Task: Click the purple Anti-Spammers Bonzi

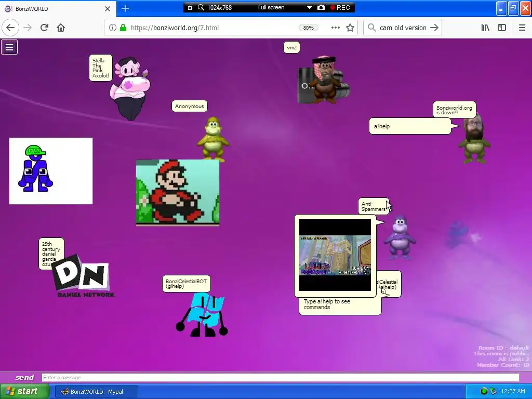Action: click(400, 237)
